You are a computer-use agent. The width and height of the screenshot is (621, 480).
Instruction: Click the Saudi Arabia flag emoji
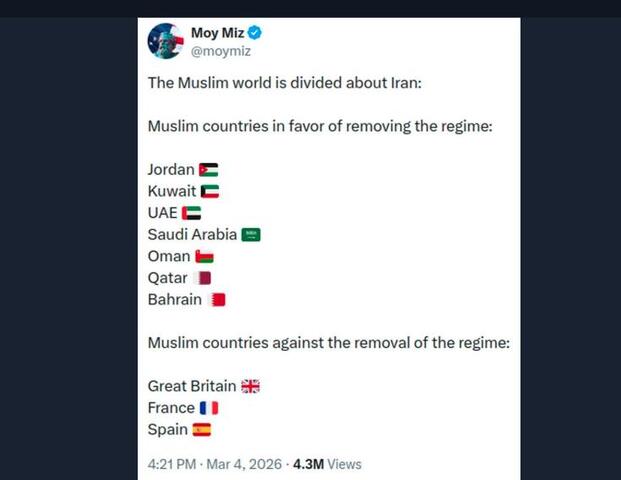click(251, 235)
